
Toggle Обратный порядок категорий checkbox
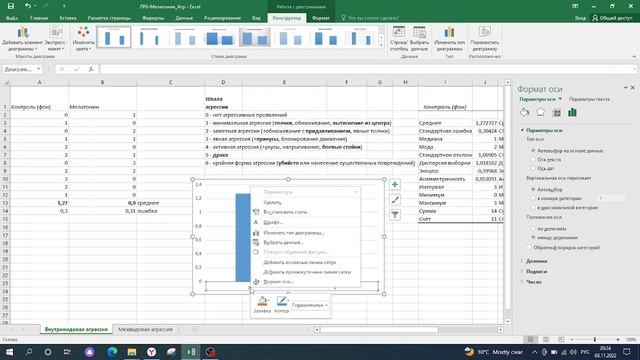[x=529, y=247]
